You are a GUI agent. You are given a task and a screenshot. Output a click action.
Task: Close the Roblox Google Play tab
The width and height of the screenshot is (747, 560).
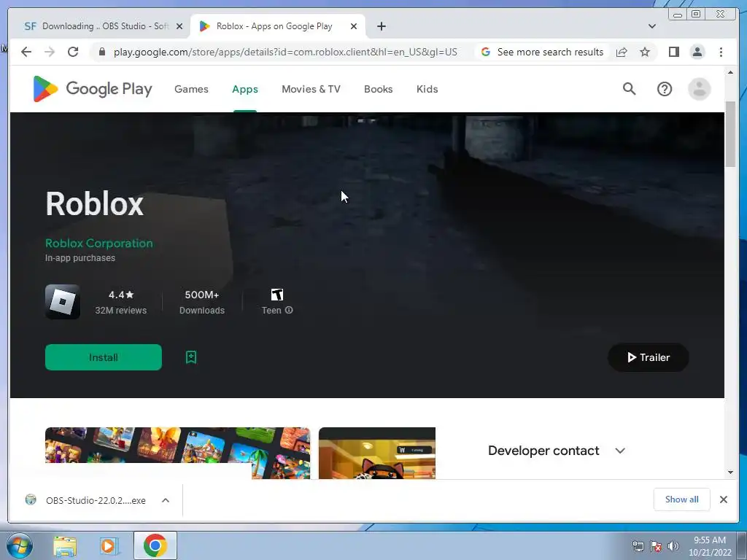point(354,26)
